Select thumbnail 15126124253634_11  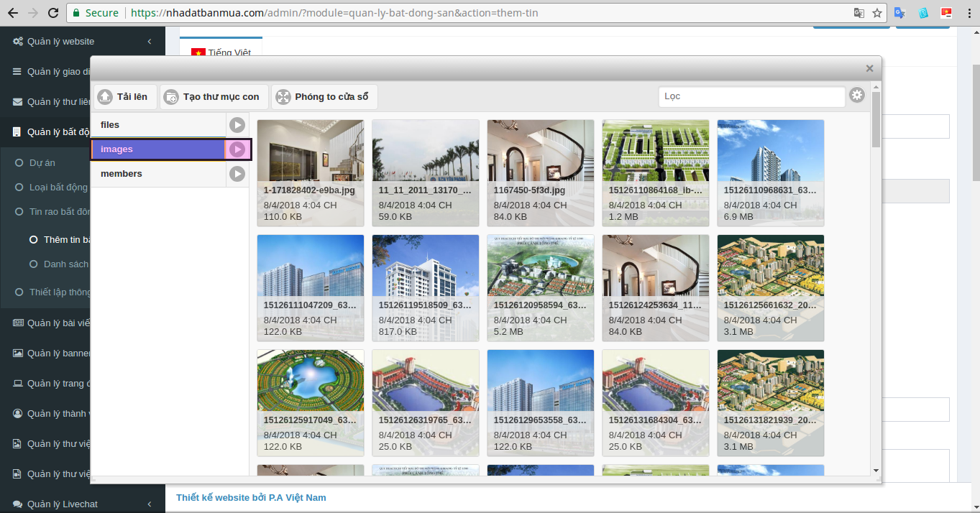[x=656, y=288]
